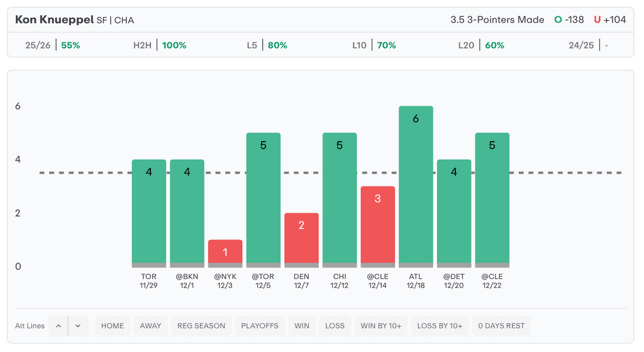644x352 pixels.
Task: Open the H2H 100% stat tab
Action: (160, 45)
